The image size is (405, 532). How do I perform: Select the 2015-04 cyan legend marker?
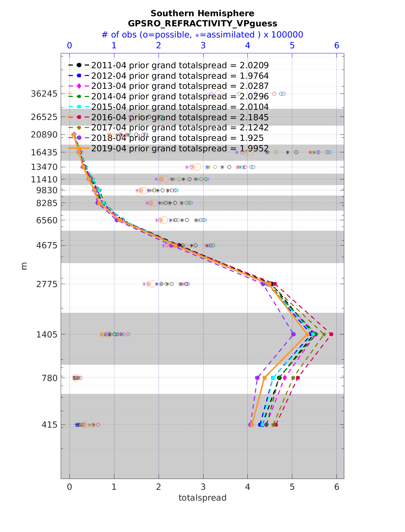point(79,107)
